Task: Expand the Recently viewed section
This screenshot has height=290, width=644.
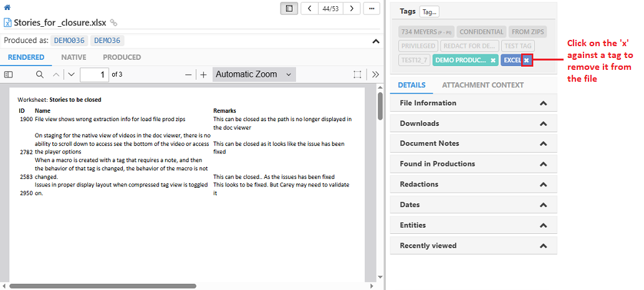Action: (474, 246)
